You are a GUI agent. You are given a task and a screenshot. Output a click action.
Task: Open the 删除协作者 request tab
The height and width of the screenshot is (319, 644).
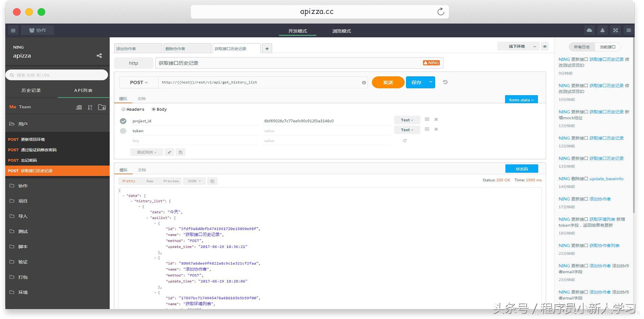pos(187,48)
